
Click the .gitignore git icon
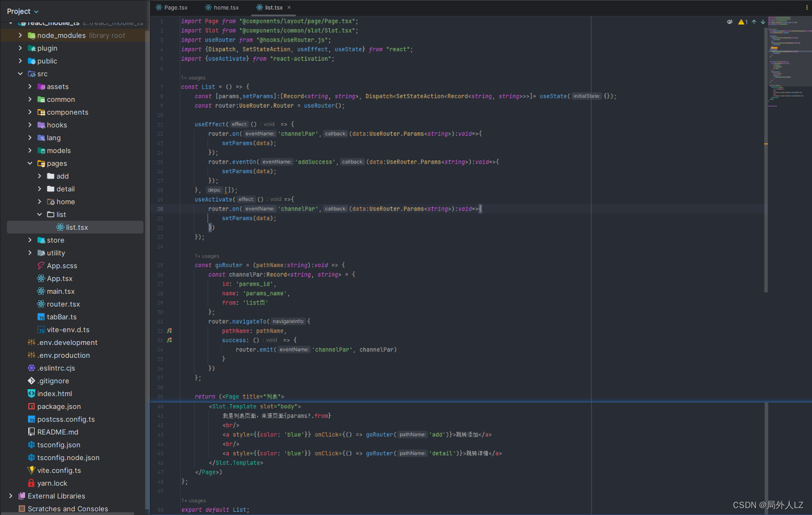pos(31,381)
